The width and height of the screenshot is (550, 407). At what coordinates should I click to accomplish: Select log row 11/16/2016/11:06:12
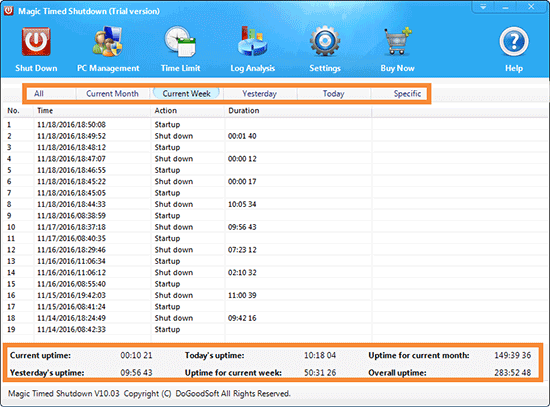(275, 273)
